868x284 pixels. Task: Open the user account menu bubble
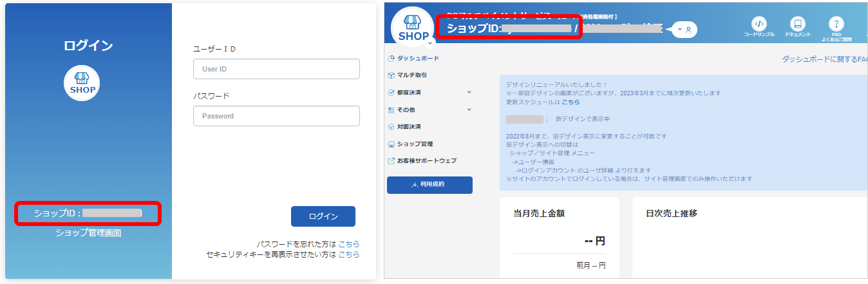click(684, 30)
